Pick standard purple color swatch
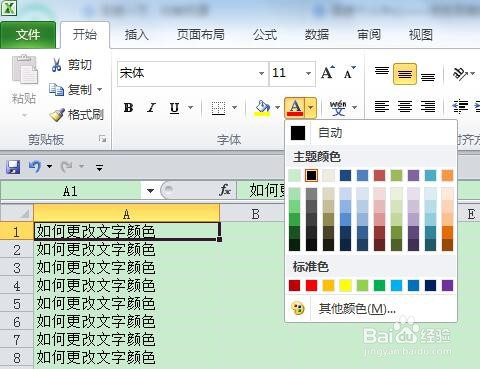Image resolution: width=480 pixels, height=369 pixels. click(447, 286)
